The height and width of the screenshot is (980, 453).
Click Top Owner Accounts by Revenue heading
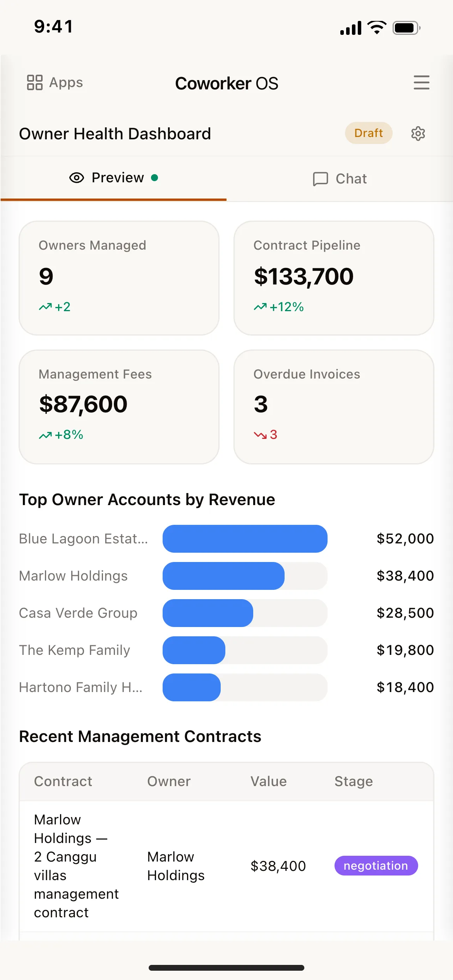pyautogui.click(x=147, y=500)
